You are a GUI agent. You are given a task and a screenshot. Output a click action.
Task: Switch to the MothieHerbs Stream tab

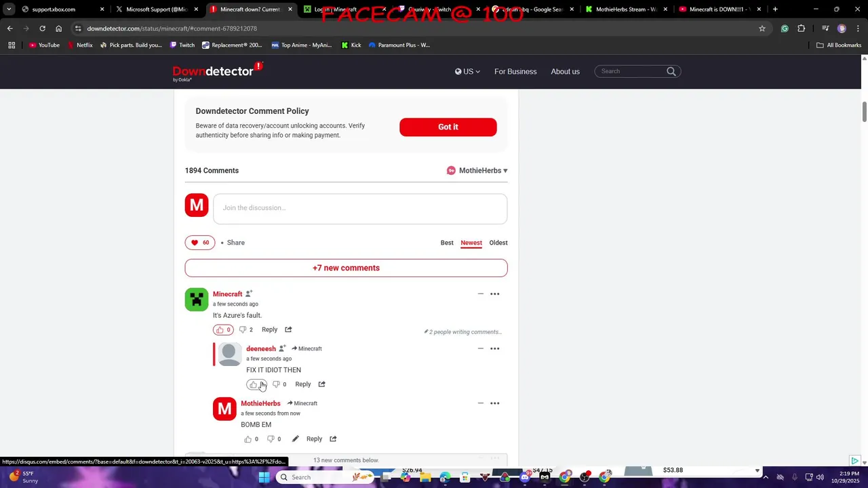pos(626,9)
